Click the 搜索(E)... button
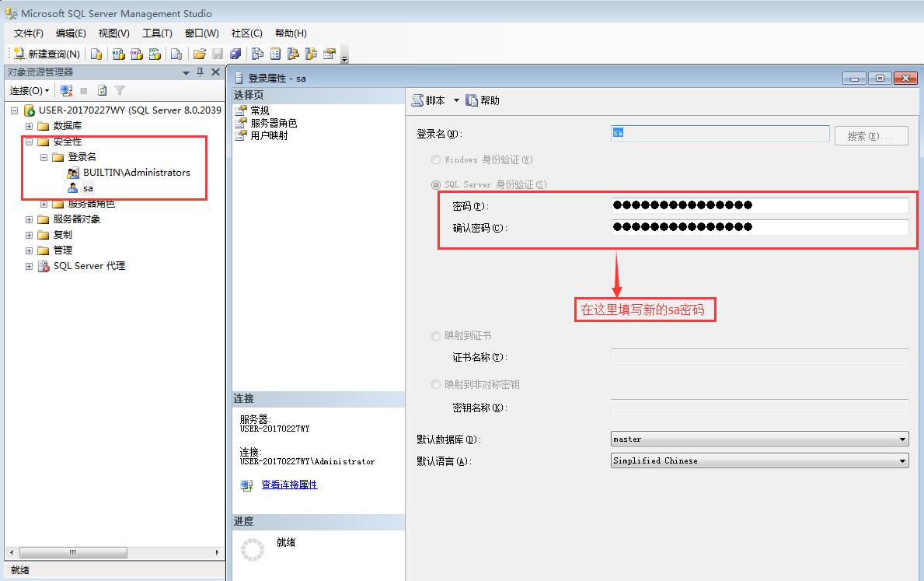The height and width of the screenshot is (581, 924). [871, 135]
